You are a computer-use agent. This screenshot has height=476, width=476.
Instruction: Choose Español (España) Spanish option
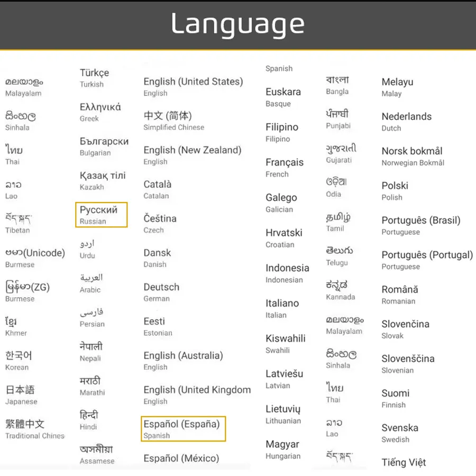point(183,428)
